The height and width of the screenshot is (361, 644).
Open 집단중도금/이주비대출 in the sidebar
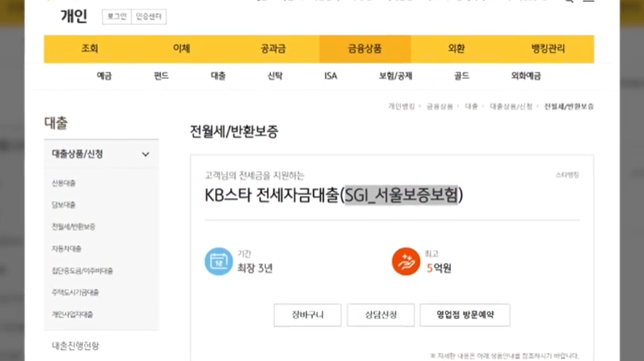point(82,271)
